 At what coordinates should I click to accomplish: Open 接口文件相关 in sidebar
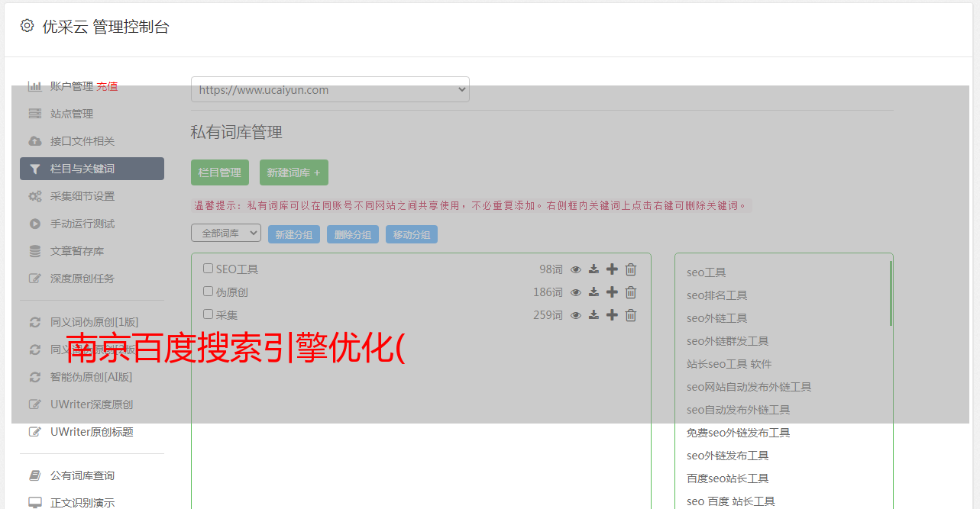(x=82, y=141)
